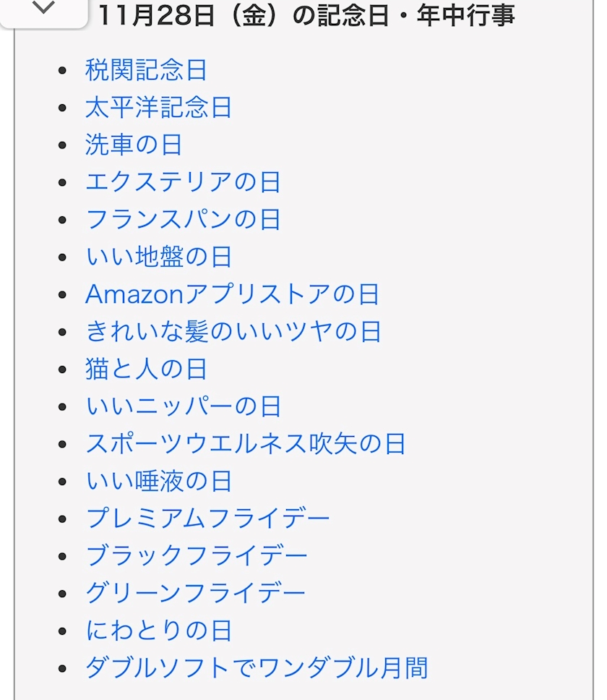The width and height of the screenshot is (607, 700).
Task: Click the グリーンフライデー link
Action: tap(195, 593)
